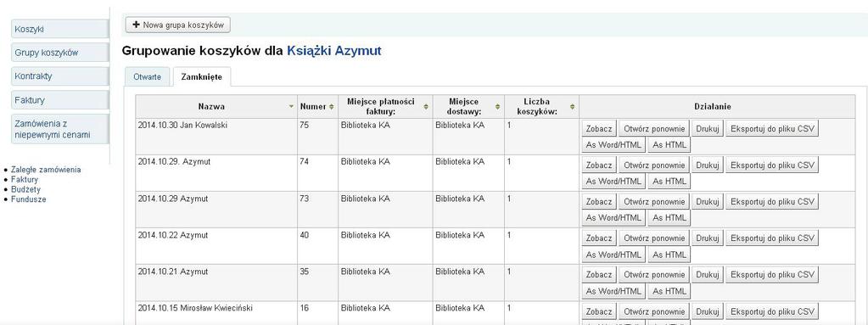Sort table by Nazwa column arrow

[x=291, y=106]
